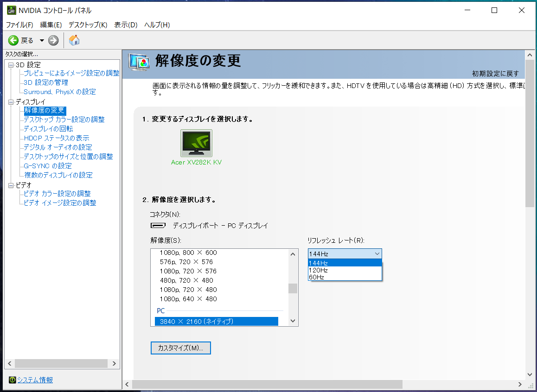This screenshot has width=537, height=392.
Task: Click the main panel horizontal scrollbar thumb
Action: [x=267, y=384]
